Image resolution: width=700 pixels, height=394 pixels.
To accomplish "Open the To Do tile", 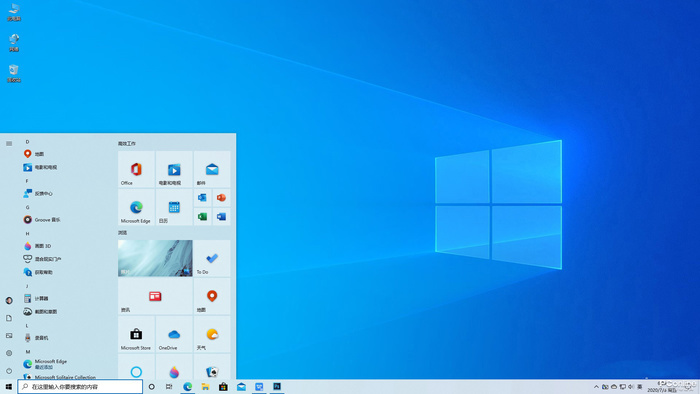I will coord(212,258).
